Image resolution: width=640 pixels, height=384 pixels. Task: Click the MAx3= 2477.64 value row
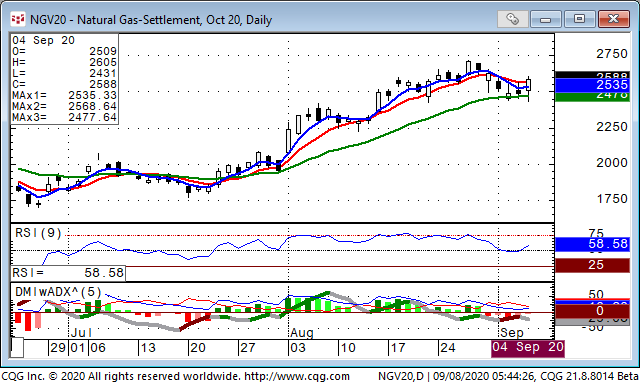(64, 118)
